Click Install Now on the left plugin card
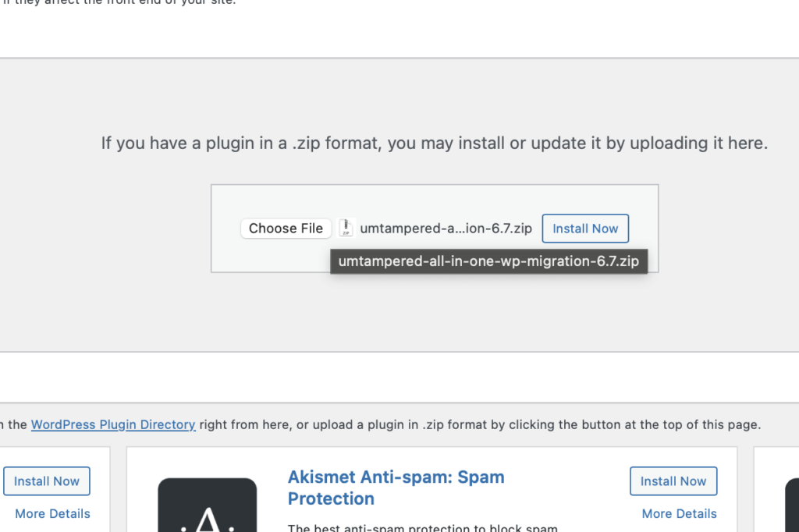This screenshot has width=799, height=532. click(x=46, y=481)
